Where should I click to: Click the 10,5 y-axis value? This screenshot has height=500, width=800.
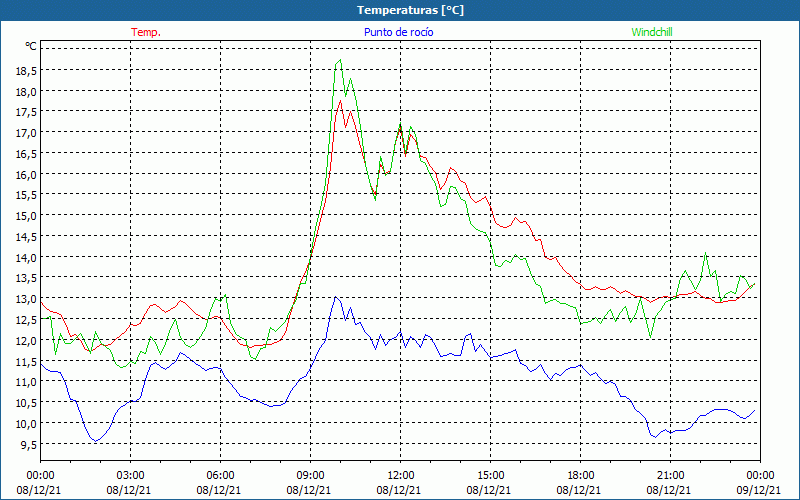(x=27, y=403)
